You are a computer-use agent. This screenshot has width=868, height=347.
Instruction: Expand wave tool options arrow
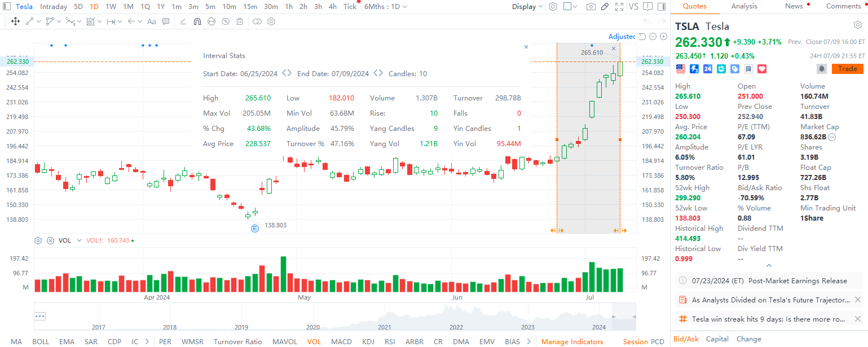pyautogui.click(x=79, y=21)
